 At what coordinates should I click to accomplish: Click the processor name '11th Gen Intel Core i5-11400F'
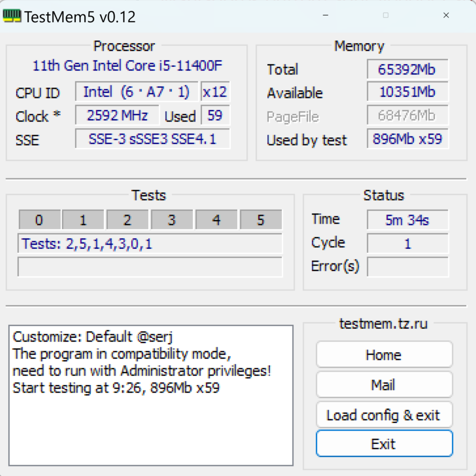pos(127,66)
